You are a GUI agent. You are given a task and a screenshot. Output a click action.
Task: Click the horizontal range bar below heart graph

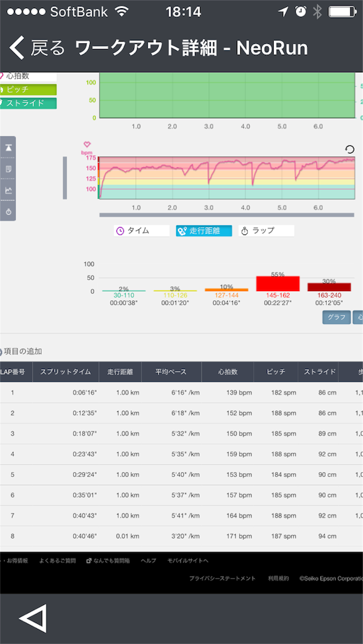226,215
